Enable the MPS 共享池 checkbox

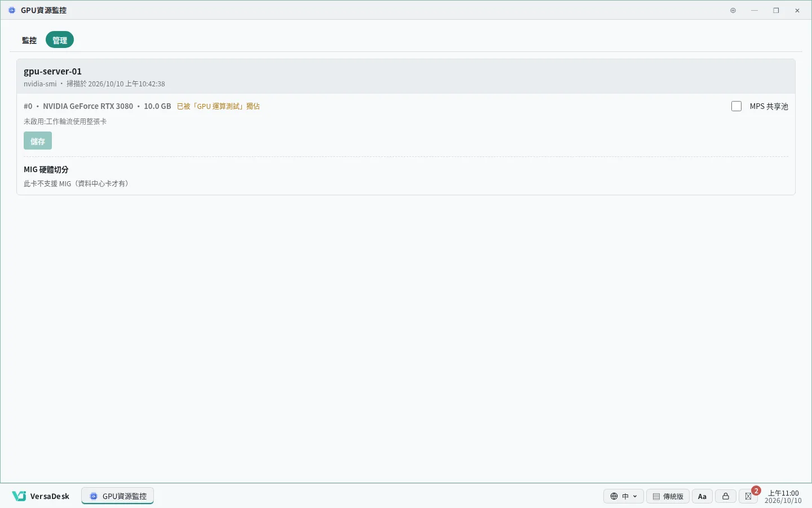(x=736, y=106)
